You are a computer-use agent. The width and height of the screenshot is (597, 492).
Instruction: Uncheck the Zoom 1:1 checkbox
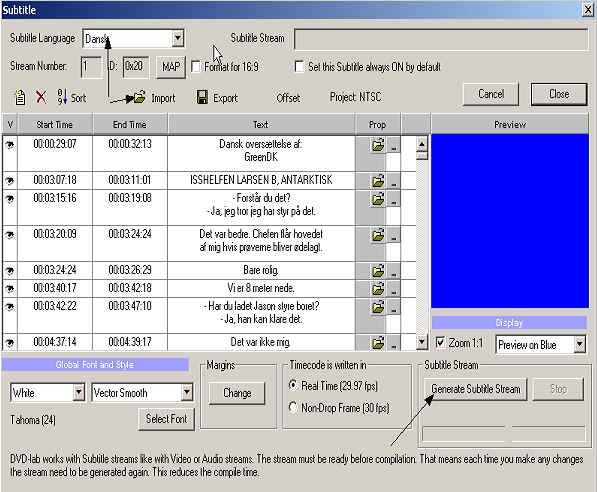[440, 342]
